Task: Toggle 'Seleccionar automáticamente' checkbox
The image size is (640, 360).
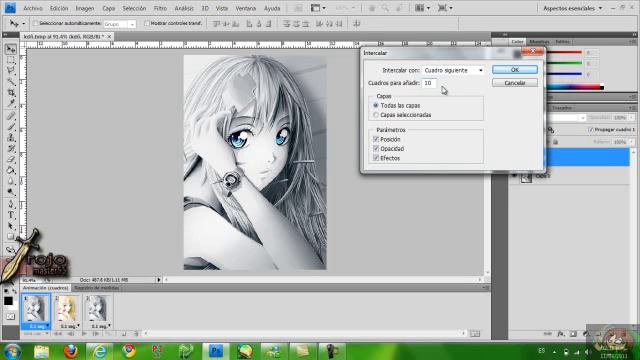Action: tap(35, 24)
